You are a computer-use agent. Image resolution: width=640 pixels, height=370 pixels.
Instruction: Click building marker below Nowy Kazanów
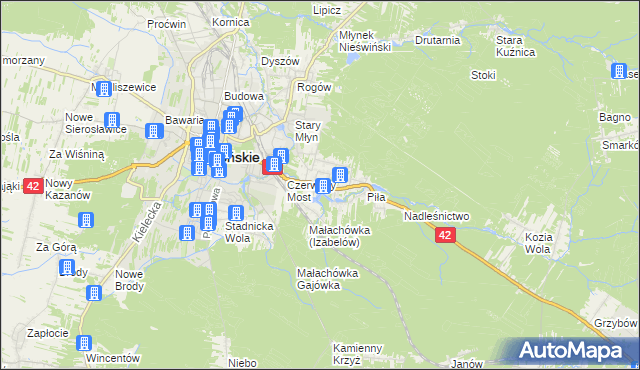86,220
